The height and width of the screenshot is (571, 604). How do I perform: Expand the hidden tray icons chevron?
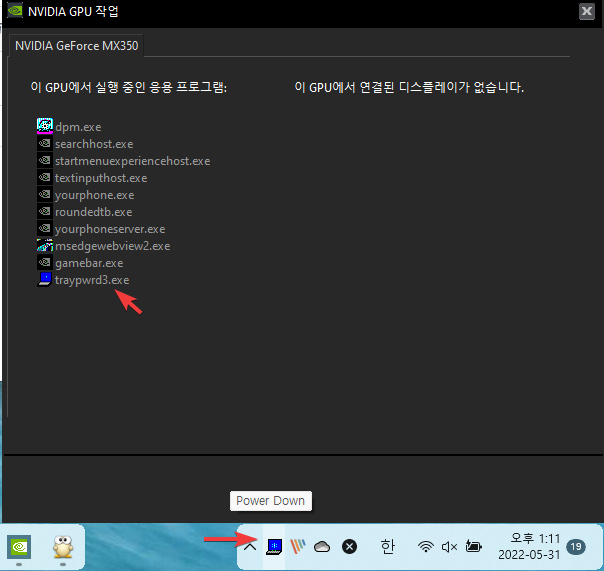(250, 546)
